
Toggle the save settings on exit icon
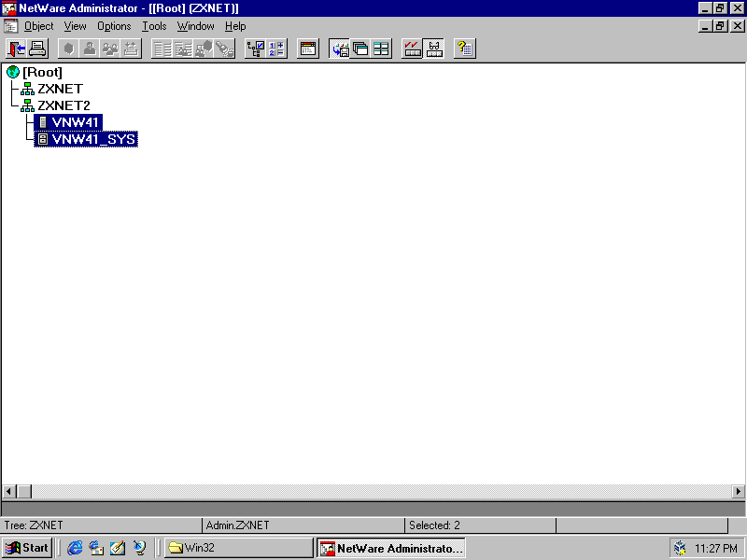tap(340, 49)
